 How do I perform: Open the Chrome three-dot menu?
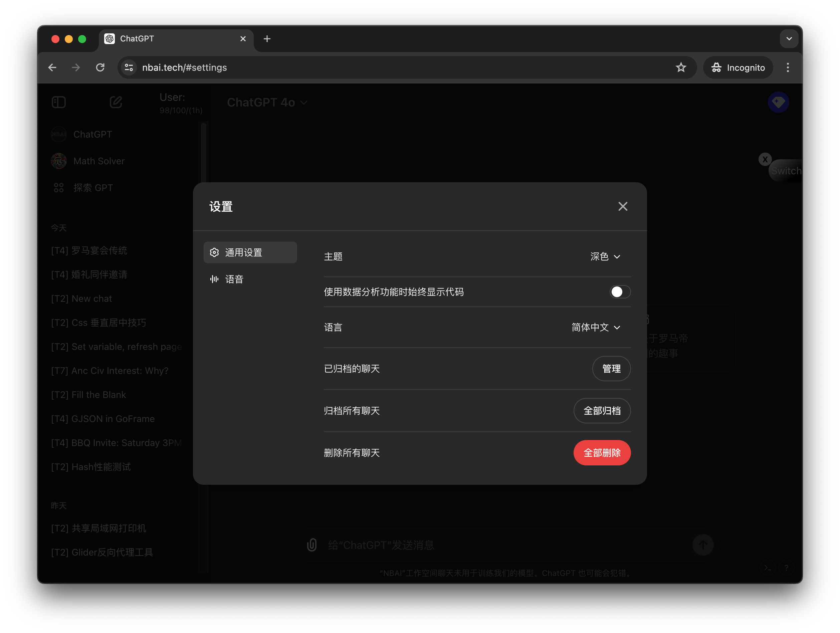pos(788,67)
